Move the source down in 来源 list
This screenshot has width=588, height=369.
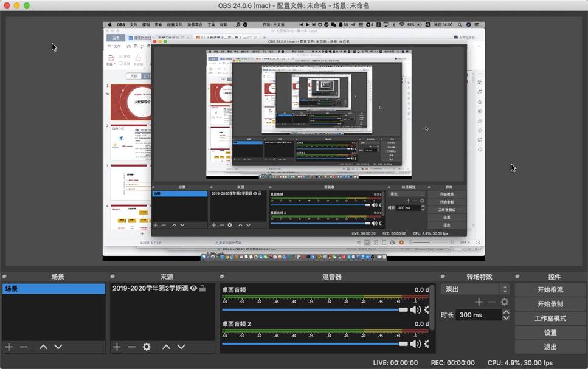click(181, 347)
